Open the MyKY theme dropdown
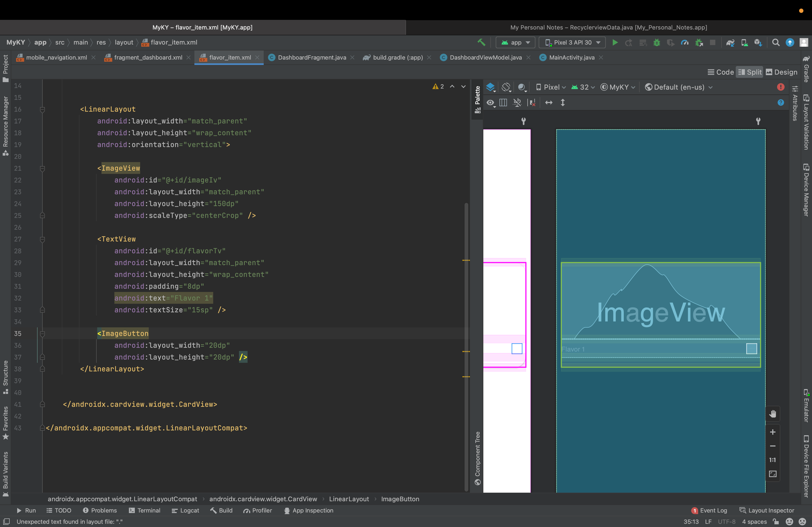 pyautogui.click(x=618, y=87)
